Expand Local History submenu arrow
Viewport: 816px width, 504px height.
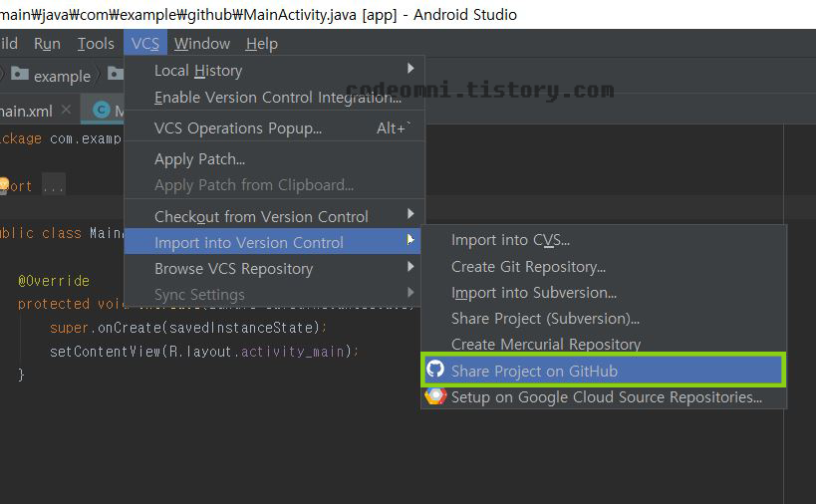(x=410, y=68)
